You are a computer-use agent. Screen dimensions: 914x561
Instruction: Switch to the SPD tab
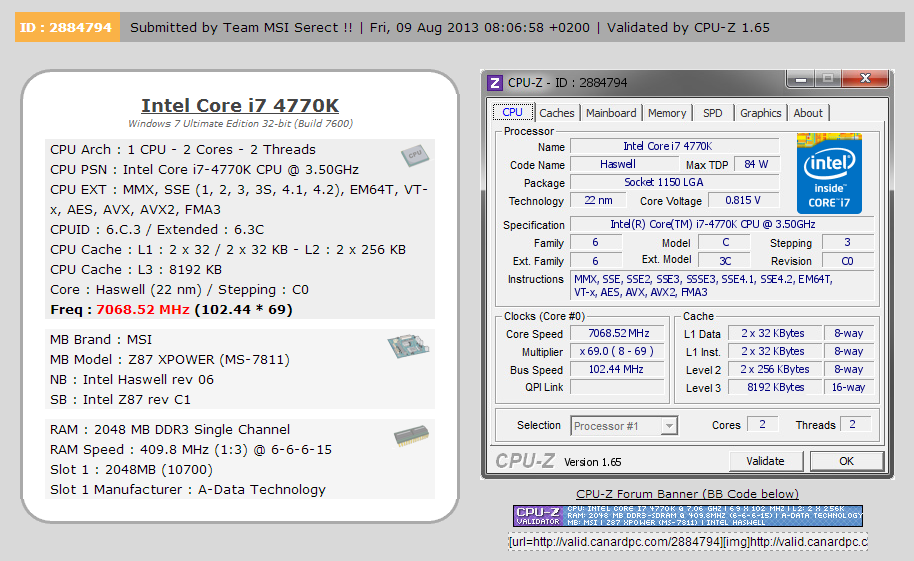(712, 113)
